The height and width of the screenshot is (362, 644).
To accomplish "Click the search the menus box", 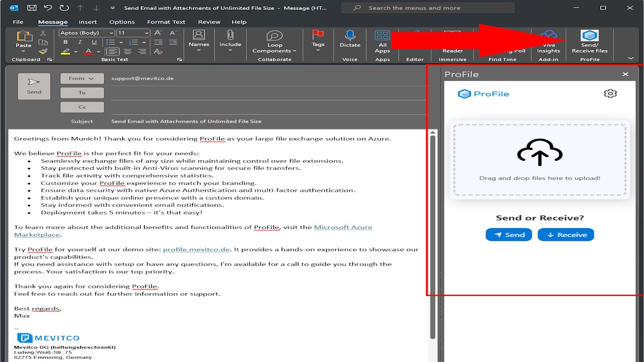I will point(428,8).
